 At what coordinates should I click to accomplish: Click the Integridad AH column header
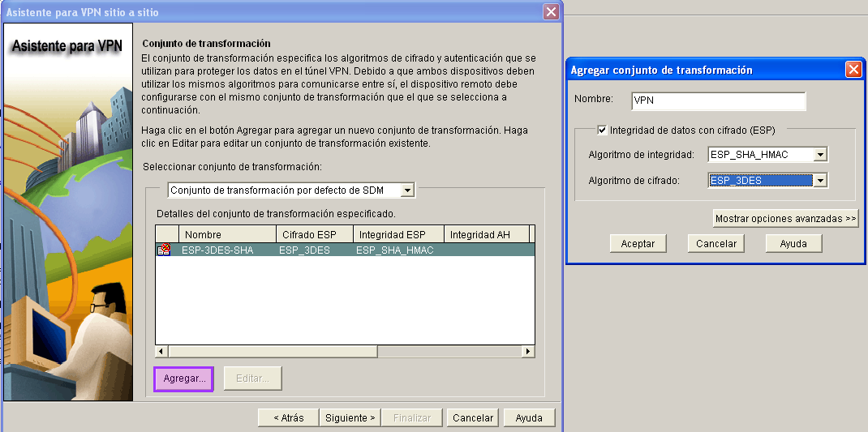[487, 234]
